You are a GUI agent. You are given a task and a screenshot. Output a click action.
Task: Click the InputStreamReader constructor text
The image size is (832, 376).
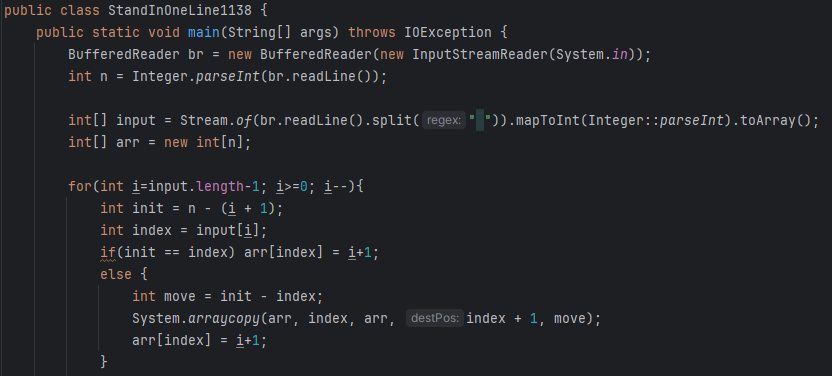tap(480, 55)
